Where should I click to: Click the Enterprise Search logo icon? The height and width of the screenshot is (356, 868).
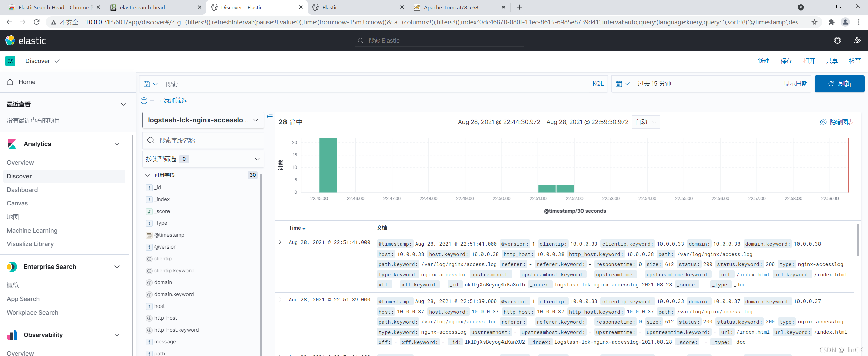pos(12,267)
